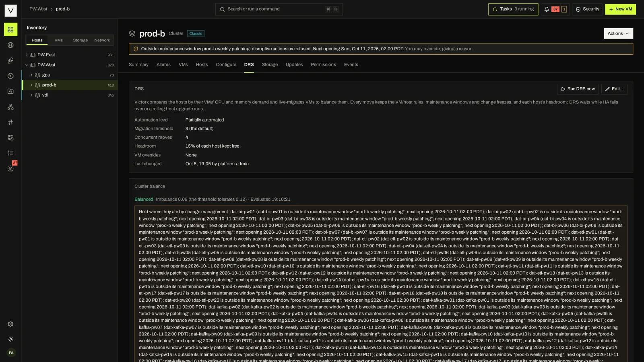Open the globe icon in sidebar
The height and width of the screenshot is (362, 644).
tap(10, 45)
